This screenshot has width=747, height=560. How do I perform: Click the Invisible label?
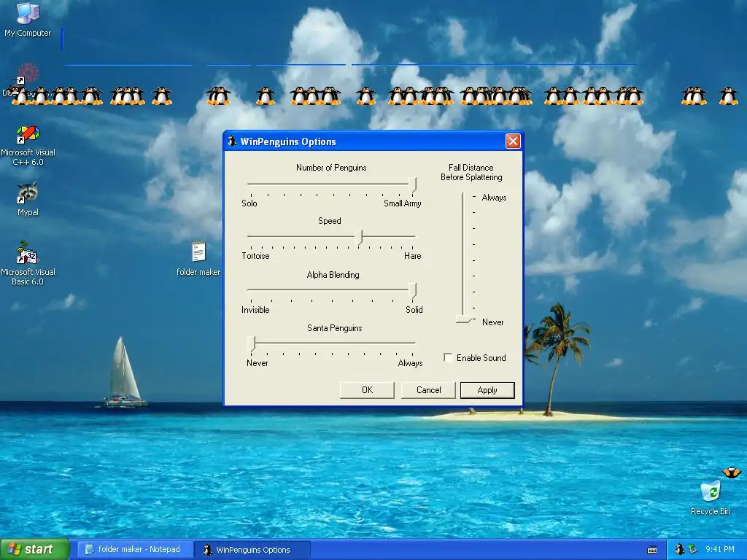pos(255,309)
